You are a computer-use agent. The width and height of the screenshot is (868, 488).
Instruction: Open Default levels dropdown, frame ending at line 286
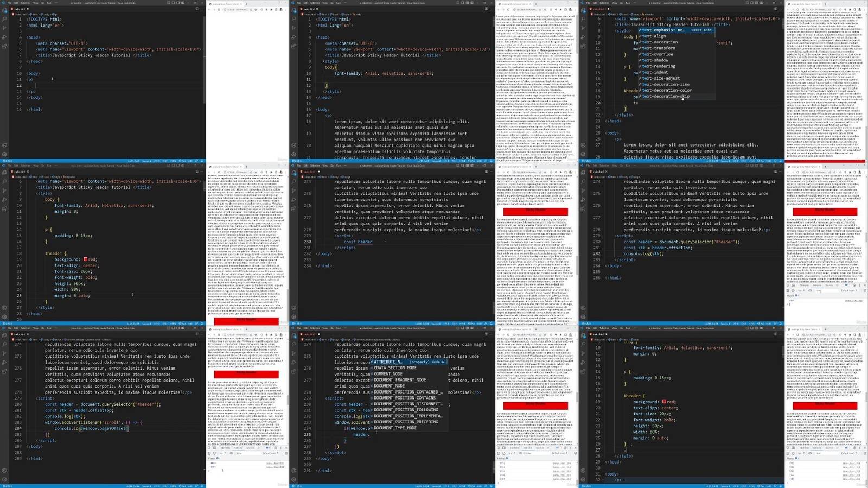(848, 291)
